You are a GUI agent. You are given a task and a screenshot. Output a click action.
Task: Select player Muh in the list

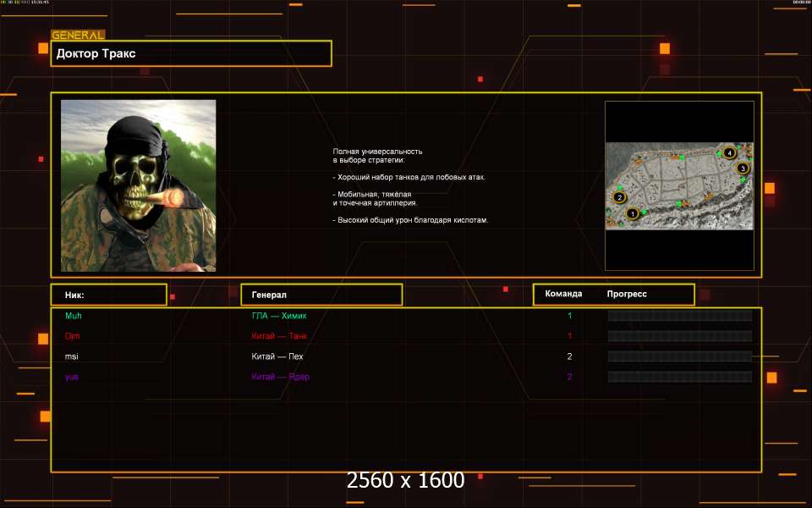74,316
